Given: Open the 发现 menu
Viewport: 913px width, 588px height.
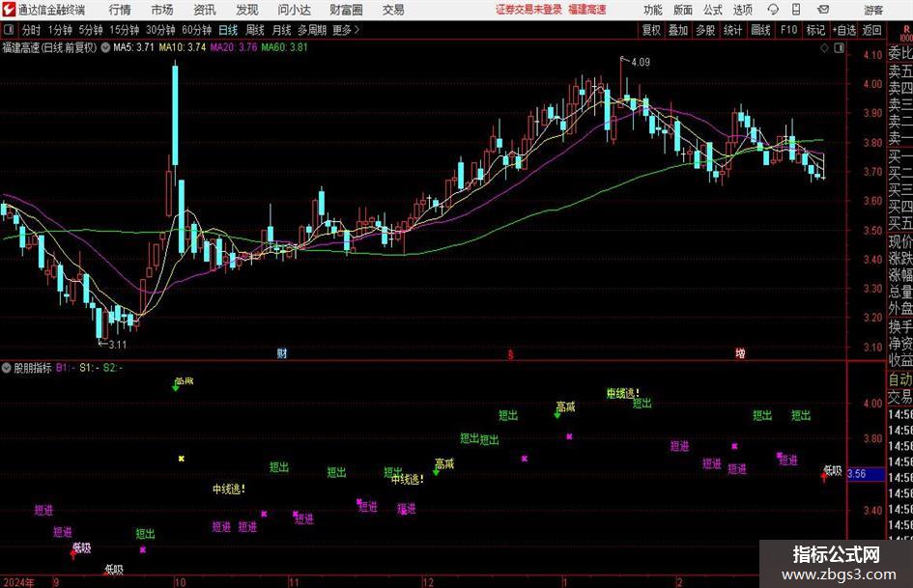Looking at the screenshot, I should (x=247, y=10).
